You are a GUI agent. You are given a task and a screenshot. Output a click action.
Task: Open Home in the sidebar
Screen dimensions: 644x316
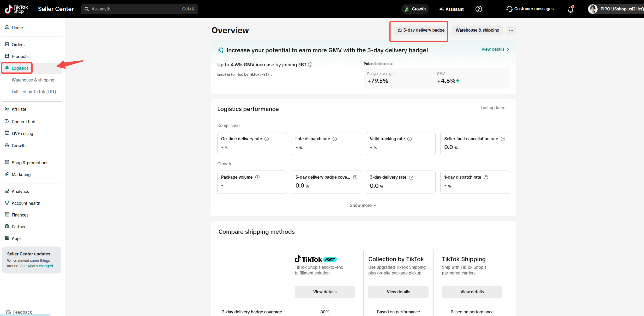pos(17,28)
